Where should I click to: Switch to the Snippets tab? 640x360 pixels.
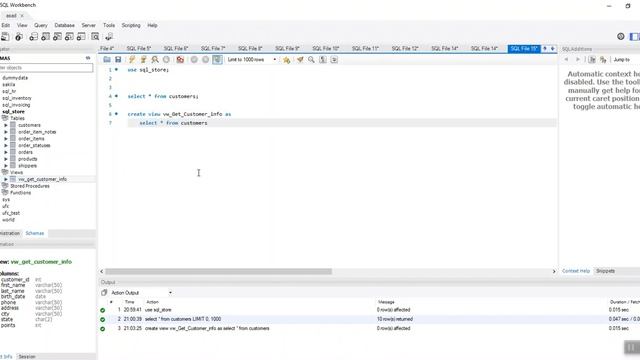point(605,271)
